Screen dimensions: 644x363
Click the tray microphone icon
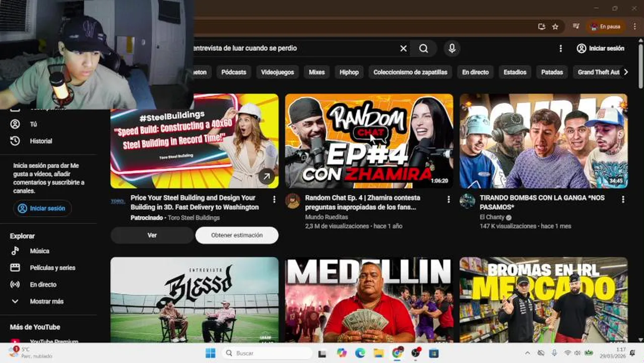point(554,353)
